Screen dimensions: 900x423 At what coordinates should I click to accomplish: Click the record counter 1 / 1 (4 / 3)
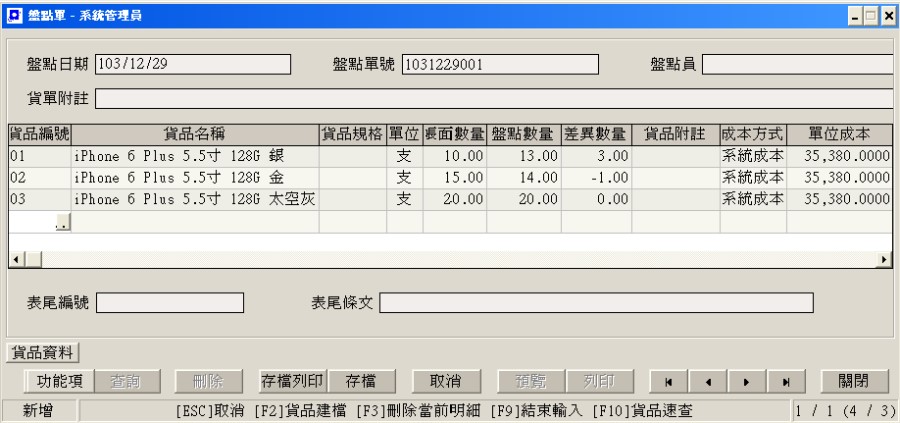coord(845,411)
